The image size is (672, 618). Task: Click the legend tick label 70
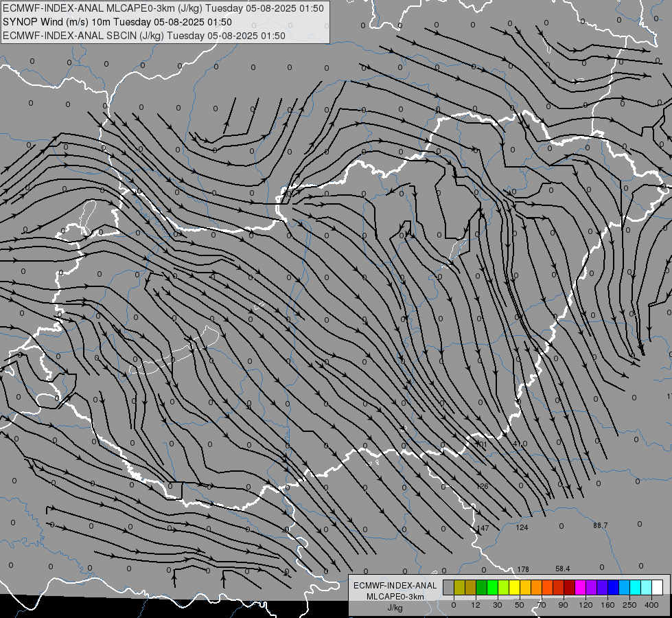pos(542,605)
